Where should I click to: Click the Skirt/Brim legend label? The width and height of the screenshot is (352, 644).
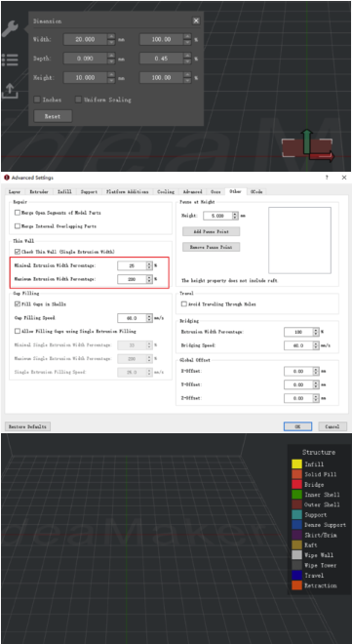[320, 535]
